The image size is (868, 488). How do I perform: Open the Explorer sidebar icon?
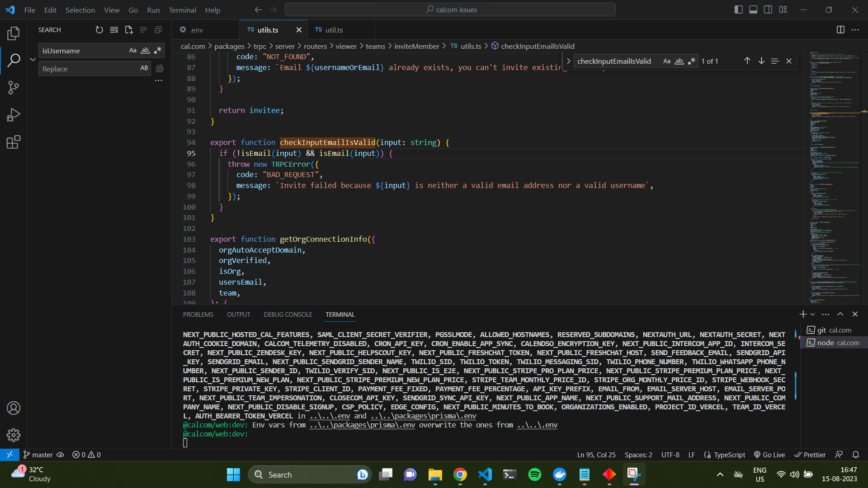[14, 33]
